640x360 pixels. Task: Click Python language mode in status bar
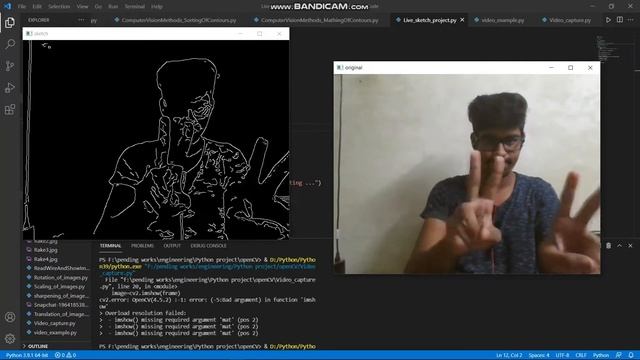[x=601, y=356]
